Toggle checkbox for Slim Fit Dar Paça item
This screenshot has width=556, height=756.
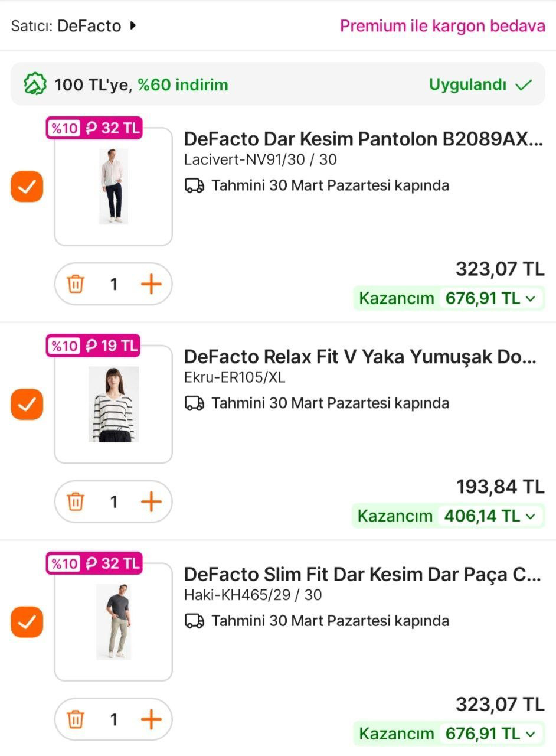point(27,622)
